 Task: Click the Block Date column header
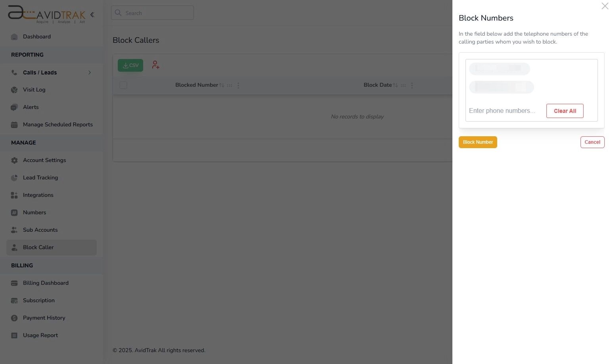pyautogui.click(x=377, y=85)
